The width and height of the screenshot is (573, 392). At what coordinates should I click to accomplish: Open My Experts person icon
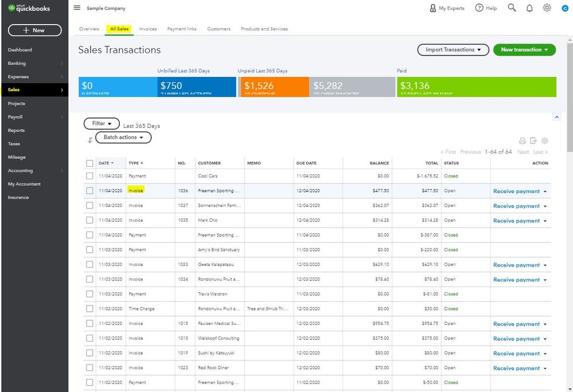[432, 8]
